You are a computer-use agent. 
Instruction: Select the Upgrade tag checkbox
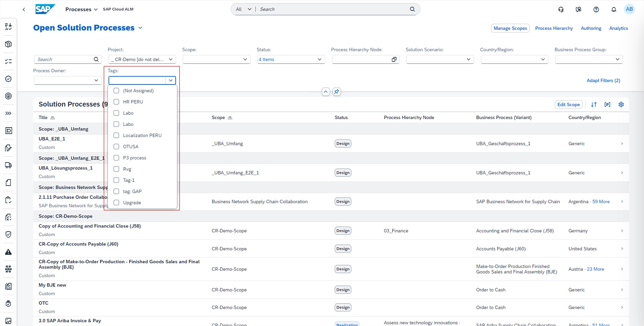[116, 203]
